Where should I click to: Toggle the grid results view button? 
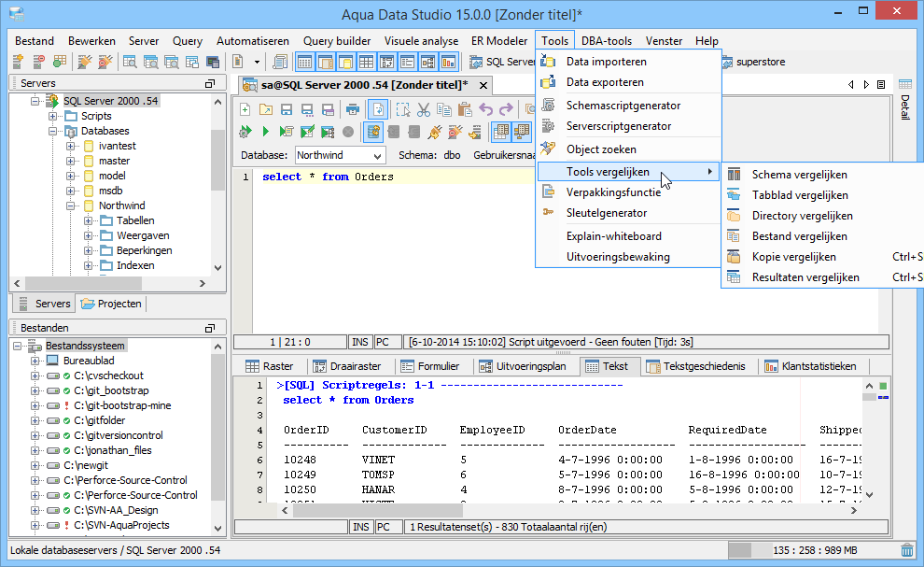(x=501, y=132)
